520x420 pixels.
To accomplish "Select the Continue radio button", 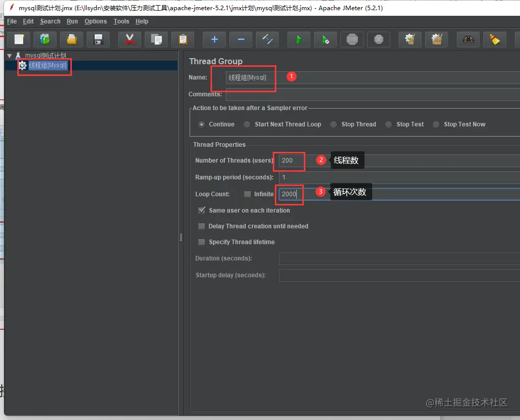I will pyautogui.click(x=202, y=124).
